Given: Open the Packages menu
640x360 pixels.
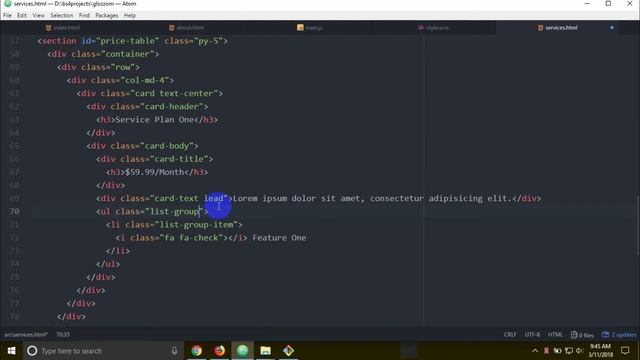Looking at the screenshot, I should (x=107, y=15).
